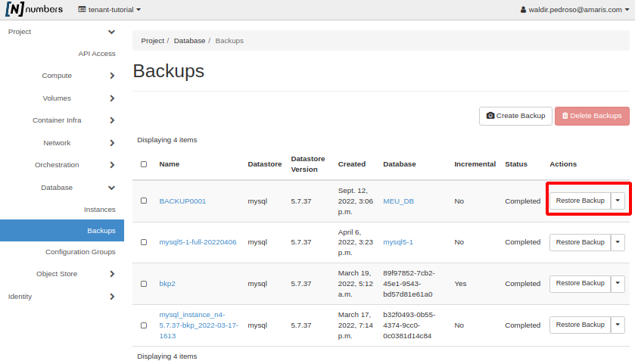Collapse the Database sidebar menu
635x364 pixels.
pyautogui.click(x=78, y=188)
